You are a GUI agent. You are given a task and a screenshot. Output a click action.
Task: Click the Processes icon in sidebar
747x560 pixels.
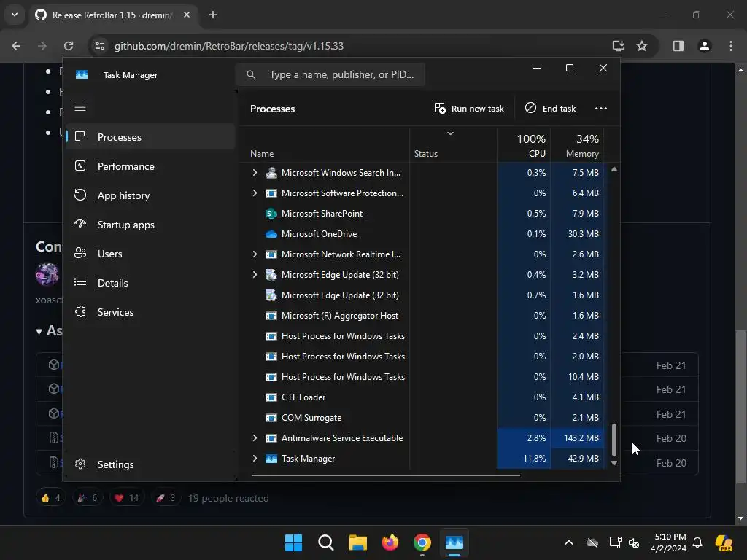(x=80, y=136)
